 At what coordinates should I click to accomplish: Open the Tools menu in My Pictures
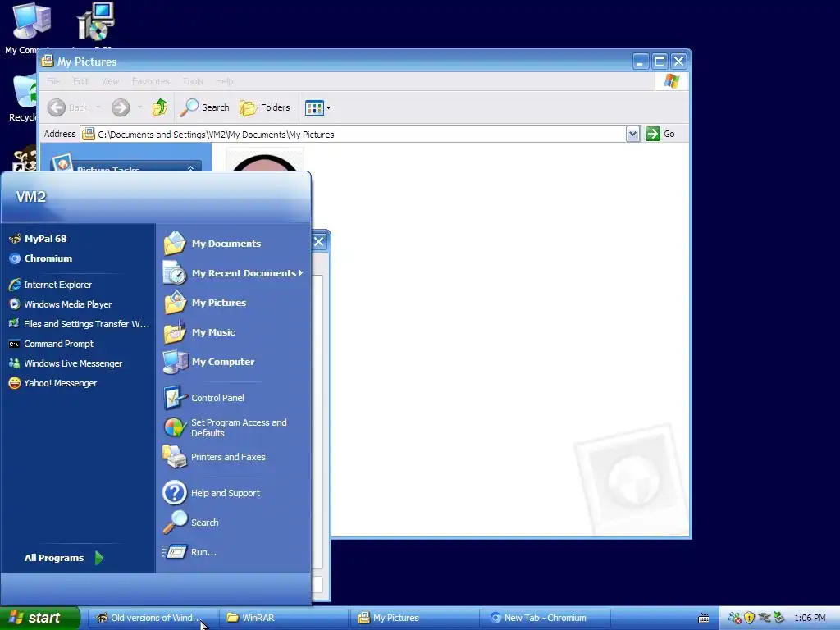(192, 81)
